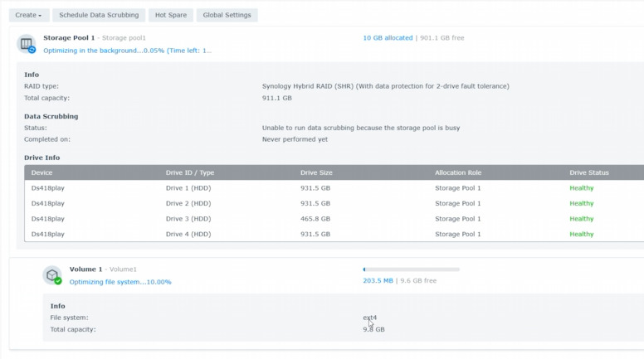Viewport: 644px width, 359px height.
Task: Sort by Drive Status column header
Action: click(589, 172)
